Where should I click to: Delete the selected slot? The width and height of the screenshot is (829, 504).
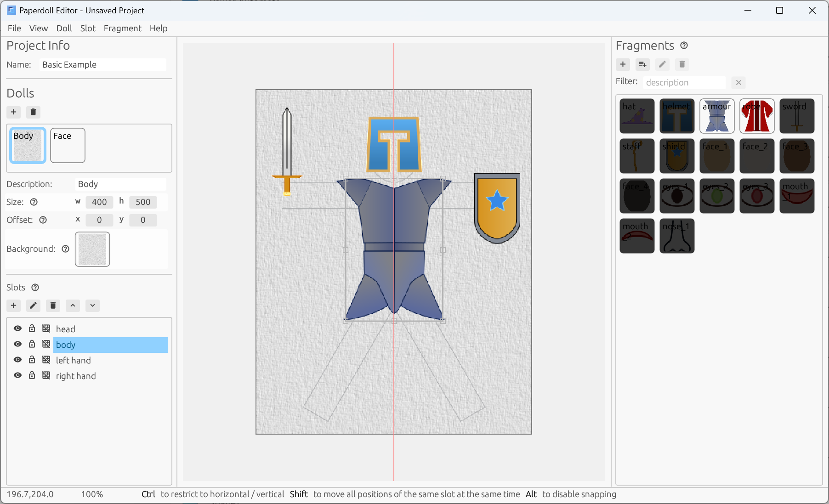[x=53, y=306]
